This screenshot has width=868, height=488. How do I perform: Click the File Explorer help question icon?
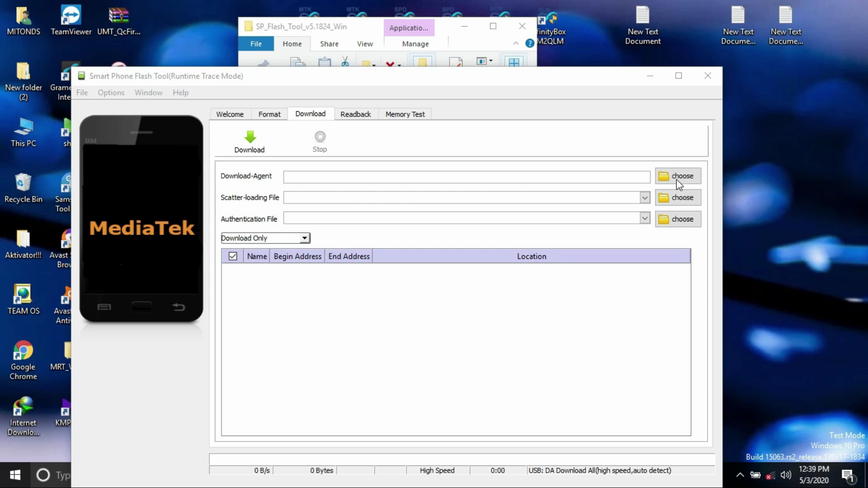click(x=529, y=43)
